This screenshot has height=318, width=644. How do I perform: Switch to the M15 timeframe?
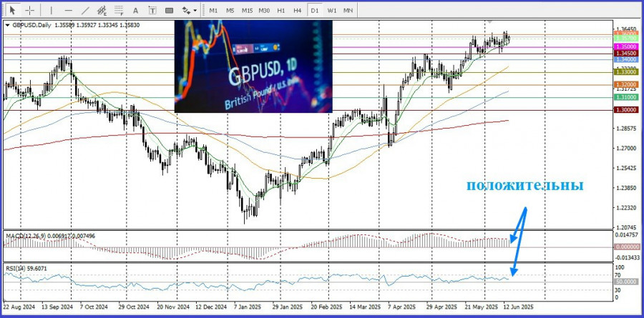tap(247, 11)
